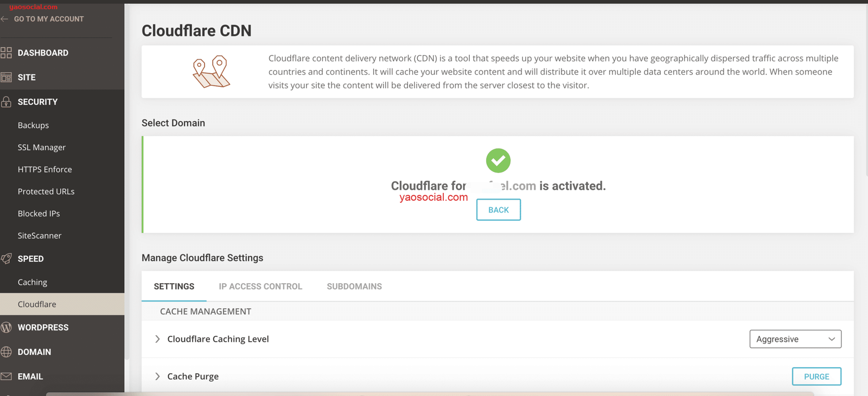Expand the Cache Purge row

click(x=157, y=376)
